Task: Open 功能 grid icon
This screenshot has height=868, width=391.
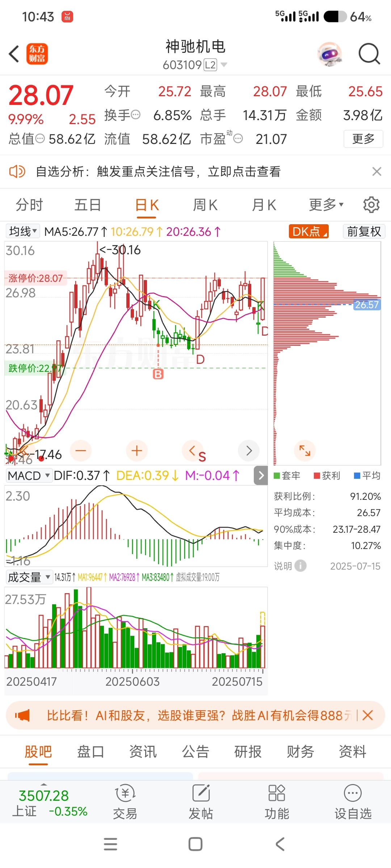Action: pyautogui.click(x=277, y=803)
